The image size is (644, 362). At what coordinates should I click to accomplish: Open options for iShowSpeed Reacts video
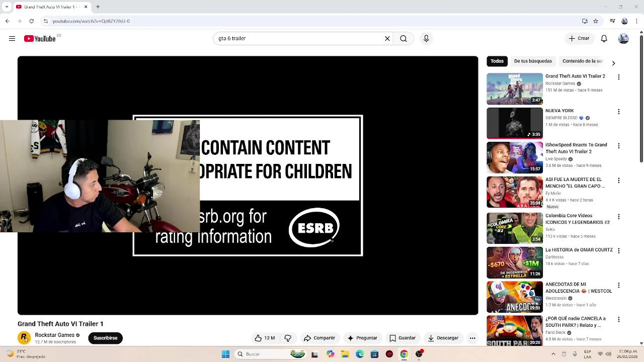point(619,146)
